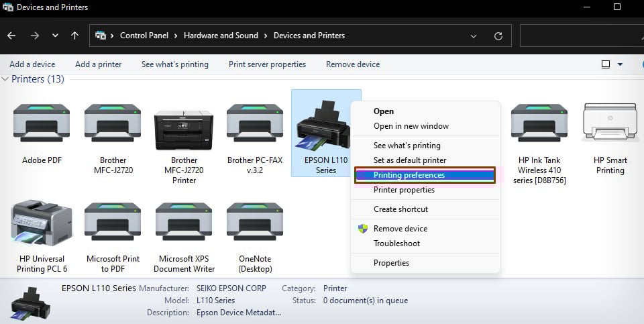Open the address bar history dropdown
The image size is (644, 324).
[475, 36]
